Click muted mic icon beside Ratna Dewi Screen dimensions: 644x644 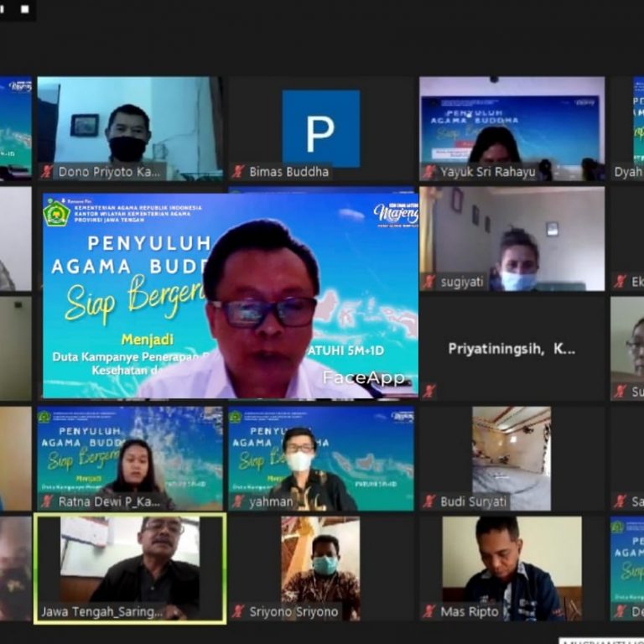pyautogui.click(x=47, y=501)
